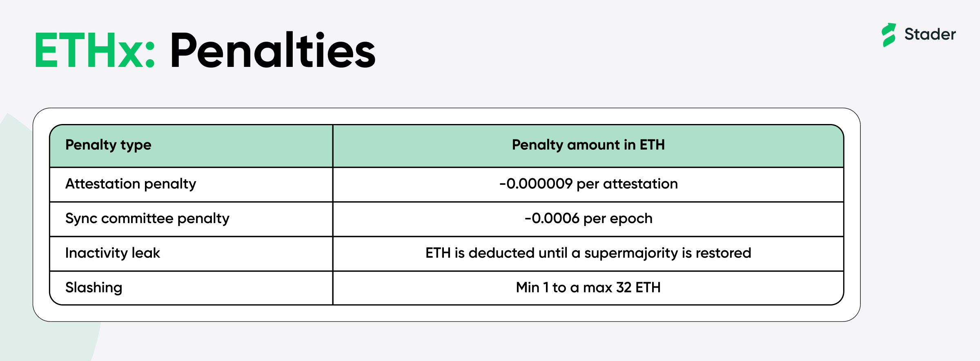Select the Penalty type column header
This screenshot has width=980, height=361.
[108, 145]
